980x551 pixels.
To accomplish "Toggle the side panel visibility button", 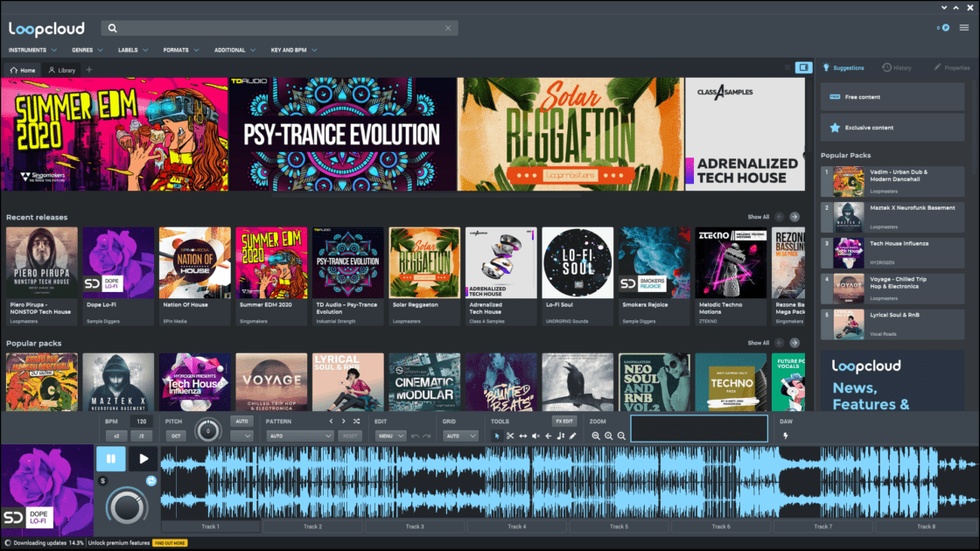I will click(804, 67).
